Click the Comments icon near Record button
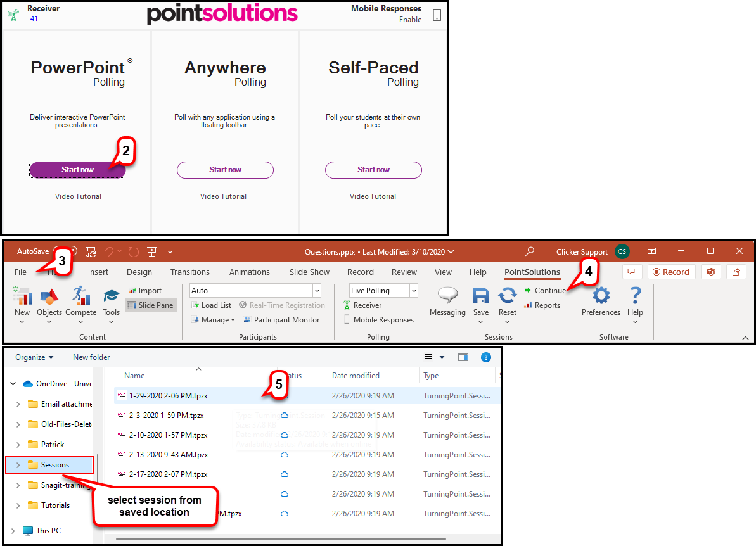 point(631,272)
